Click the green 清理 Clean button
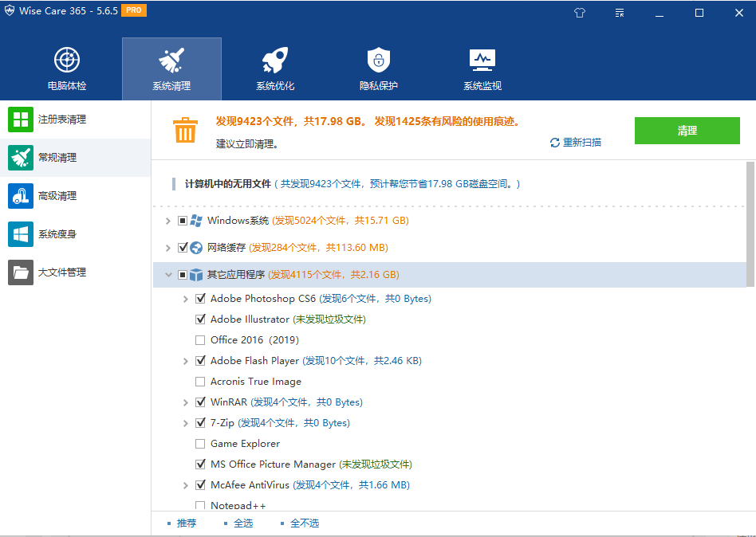The width and height of the screenshot is (756, 537). tap(687, 131)
